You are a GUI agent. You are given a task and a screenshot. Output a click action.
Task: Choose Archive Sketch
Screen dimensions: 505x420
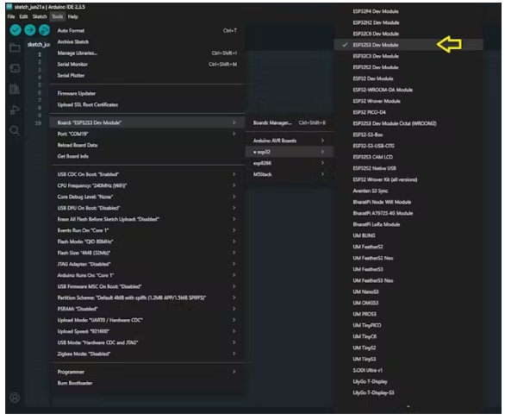point(147,42)
